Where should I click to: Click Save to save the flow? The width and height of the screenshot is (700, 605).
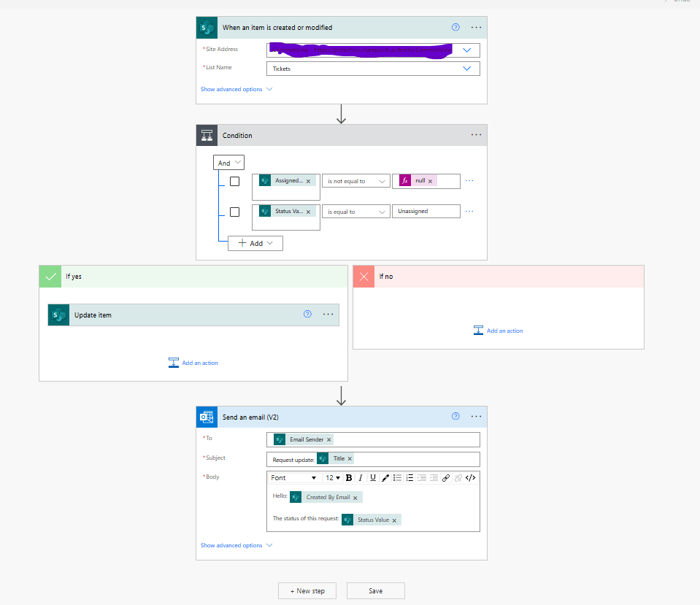pos(375,590)
